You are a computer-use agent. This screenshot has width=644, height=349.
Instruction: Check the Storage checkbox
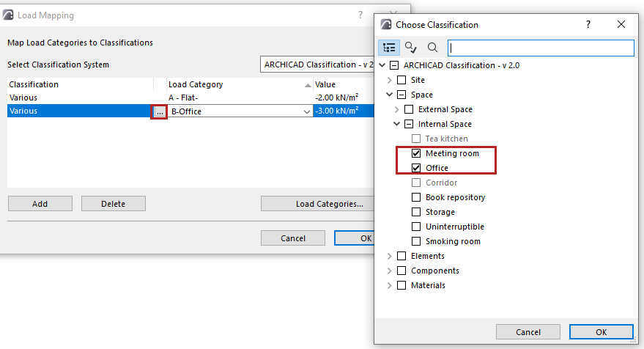tap(416, 212)
